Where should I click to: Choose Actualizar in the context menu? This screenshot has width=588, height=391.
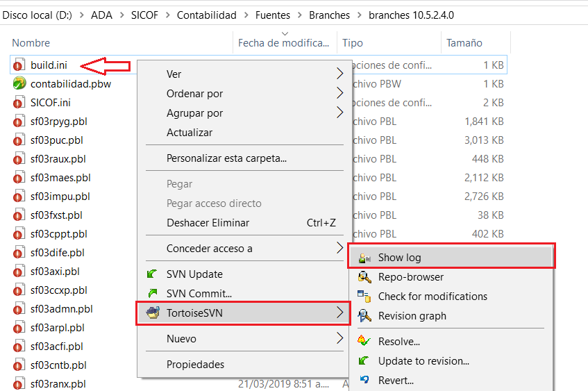coord(190,133)
